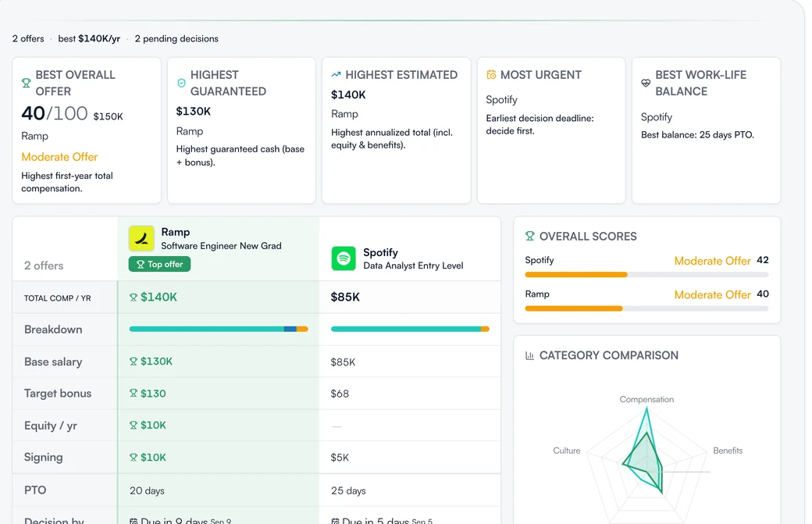Click the trophy icon beside $130 target bonus
812x524 pixels.
click(x=133, y=394)
